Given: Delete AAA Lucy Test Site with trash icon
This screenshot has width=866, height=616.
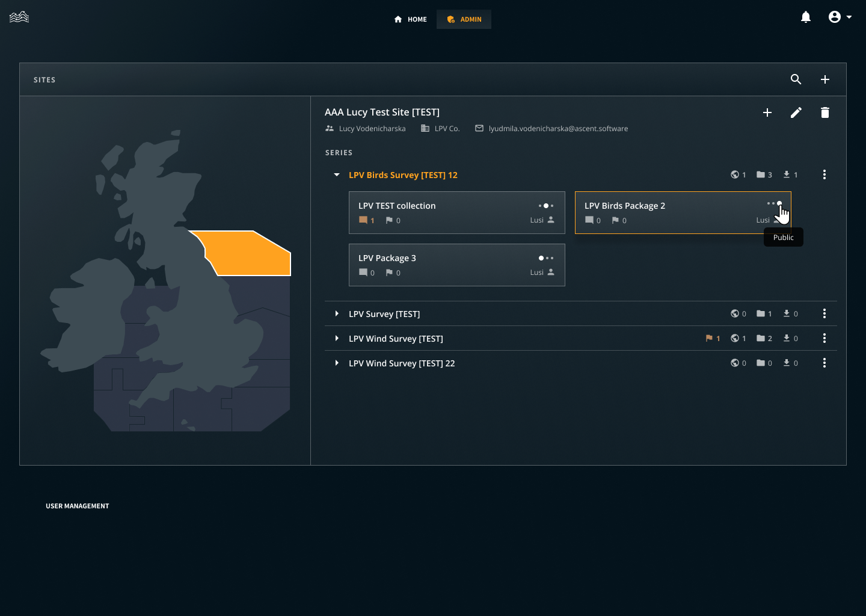Looking at the screenshot, I should pyautogui.click(x=825, y=112).
